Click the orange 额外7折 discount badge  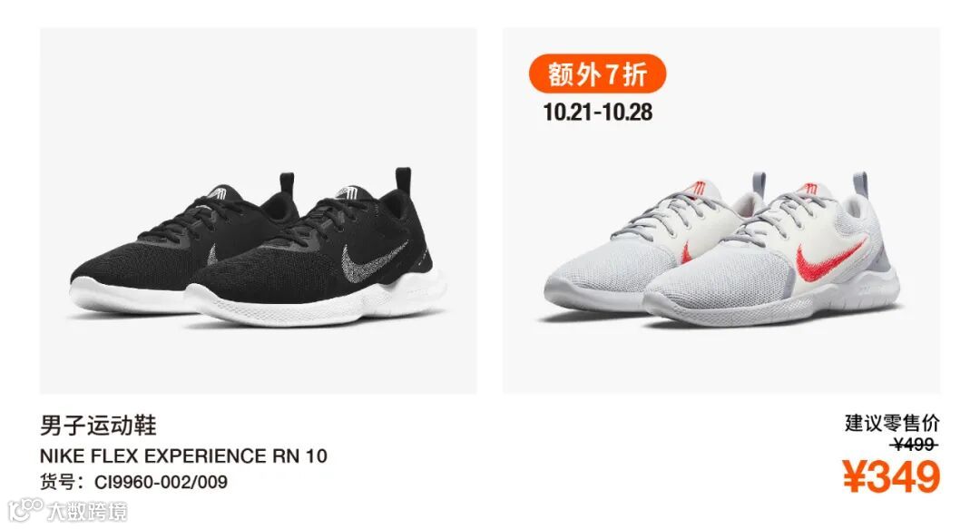click(597, 74)
